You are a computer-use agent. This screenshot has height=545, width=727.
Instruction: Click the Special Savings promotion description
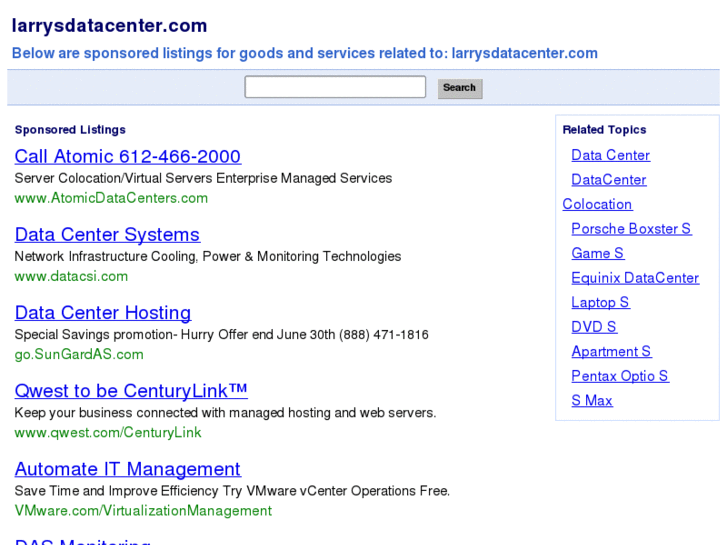pyautogui.click(x=221, y=334)
